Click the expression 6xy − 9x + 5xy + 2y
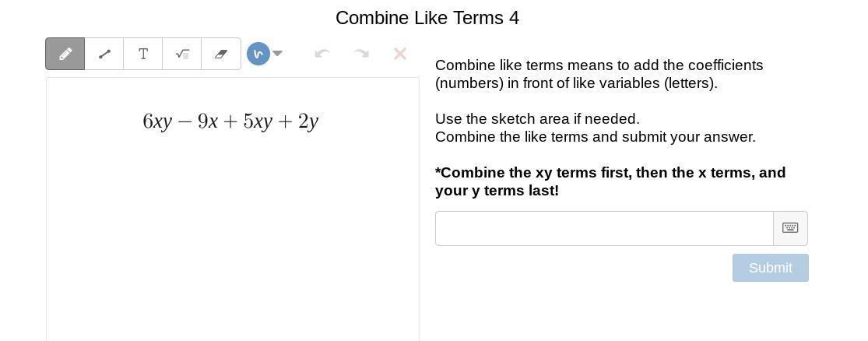Image resolution: width=868 pixels, height=341 pixels. pos(230,121)
